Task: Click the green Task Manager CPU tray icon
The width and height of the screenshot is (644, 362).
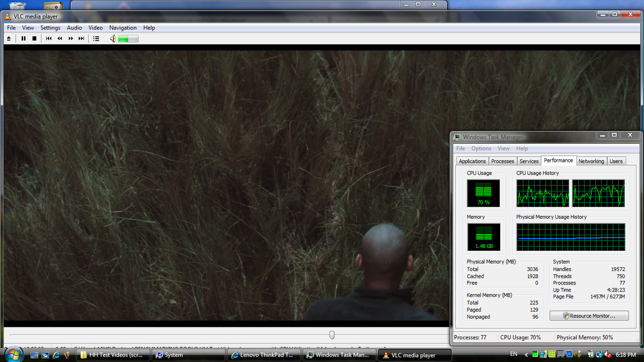Action: pos(535,354)
